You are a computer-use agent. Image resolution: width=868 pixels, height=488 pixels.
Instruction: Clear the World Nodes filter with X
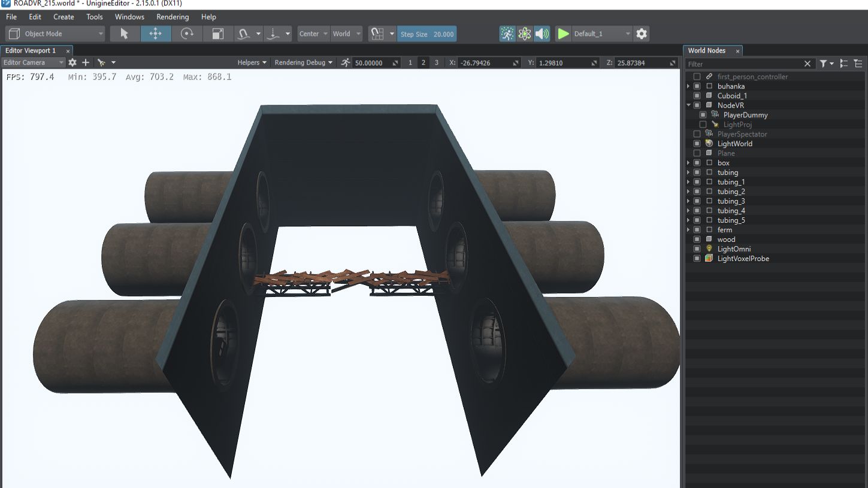coord(807,63)
